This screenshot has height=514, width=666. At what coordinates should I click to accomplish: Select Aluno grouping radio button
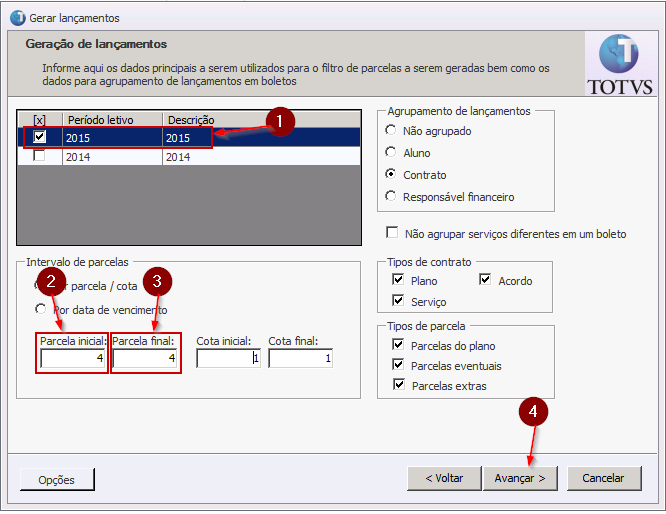pyautogui.click(x=391, y=153)
